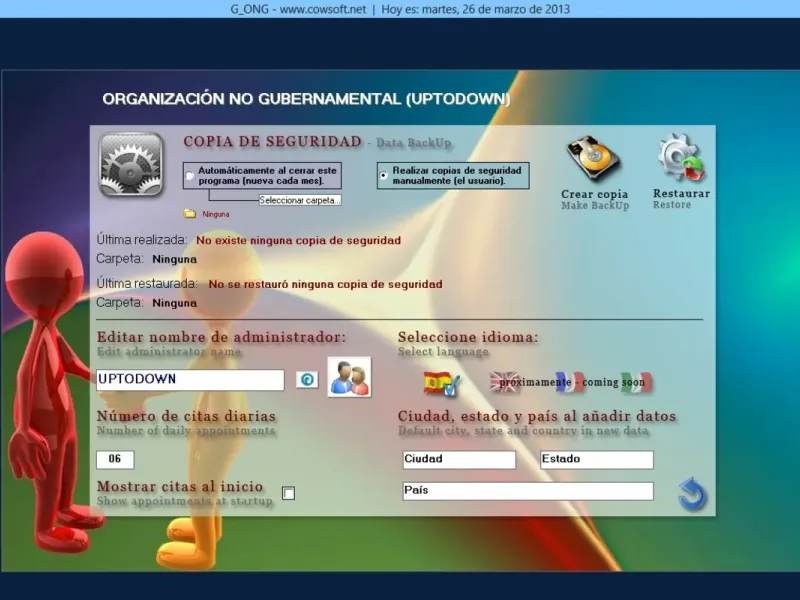
Task: Select the Italian flag language
Action: point(636,382)
